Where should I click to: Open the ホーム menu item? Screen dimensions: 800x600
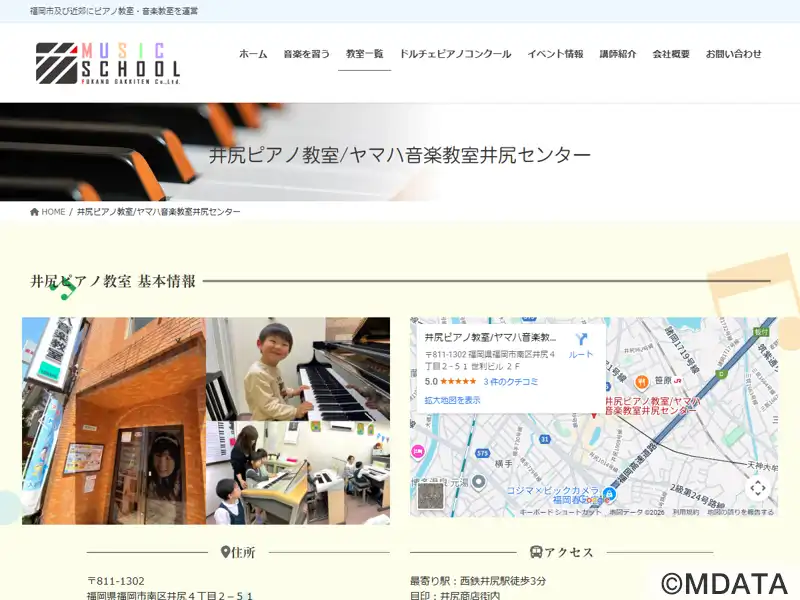[x=253, y=54]
